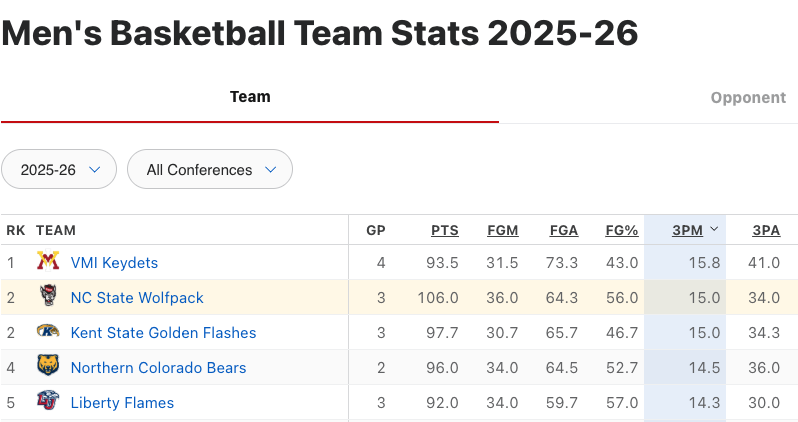Image resolution: width=798 pixels, height=422 pixels.
Task: Go to Kent State Golden Flashes page
Action: pos(163,333)
